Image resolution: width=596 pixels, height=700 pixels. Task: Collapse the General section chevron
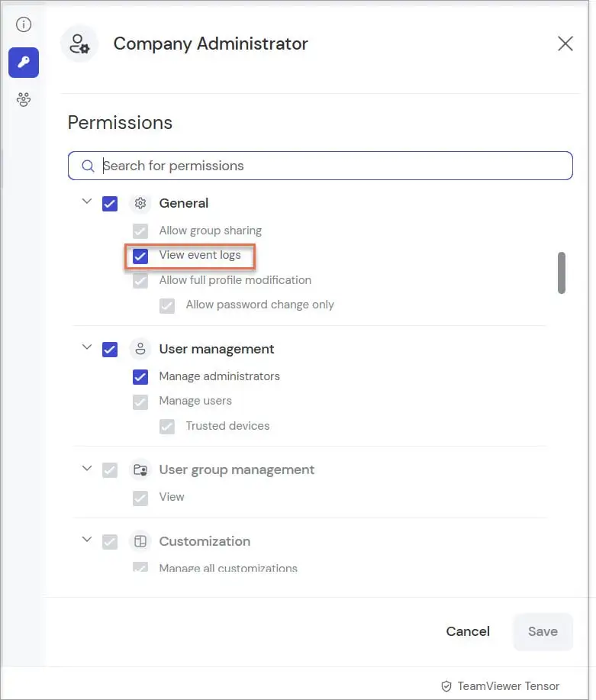tap(86, 202)
